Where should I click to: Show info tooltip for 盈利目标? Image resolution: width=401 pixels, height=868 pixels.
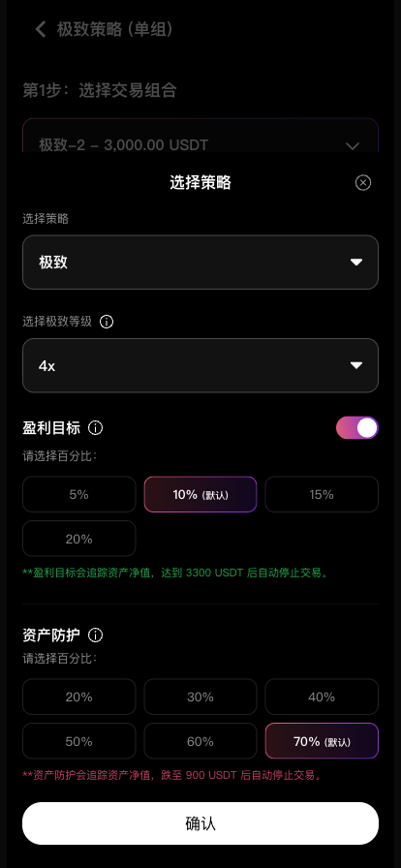point(95,428)
